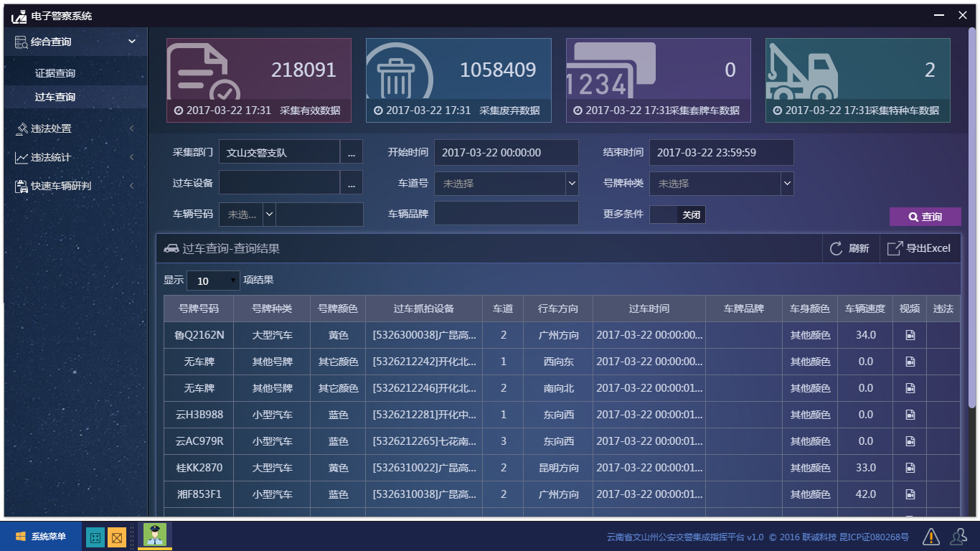Click the purple 查询 search button
Viewport: 980px width, 551px height.
(x=925, y=217)
